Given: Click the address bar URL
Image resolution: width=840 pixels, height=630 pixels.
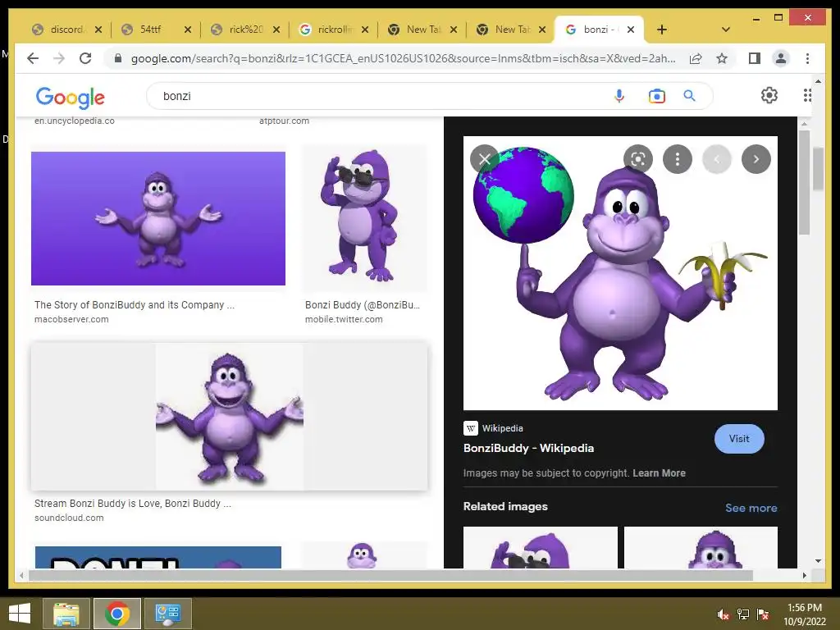Looking at the screenshot, I should pyautogui.click(x=403, y=58).
